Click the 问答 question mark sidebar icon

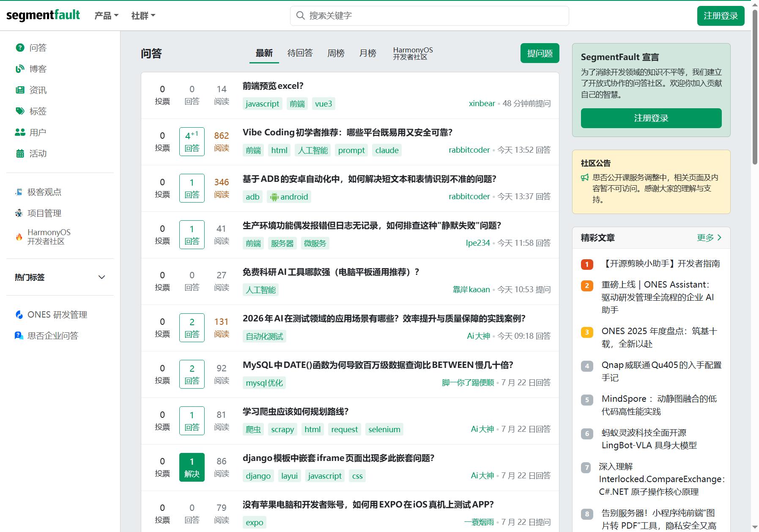(20, 48)
